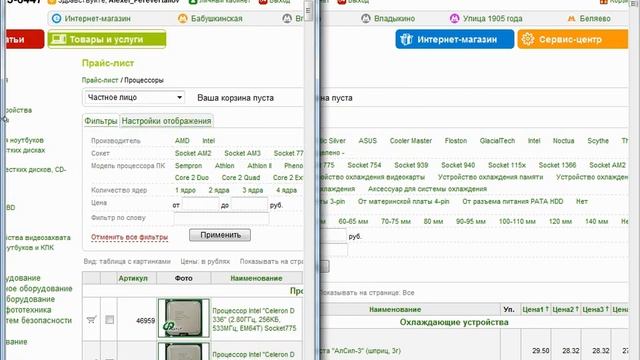The height and width of the screenshot is (360, 640).
Task: Open Товары и услуги green tab
Action: 107,39
